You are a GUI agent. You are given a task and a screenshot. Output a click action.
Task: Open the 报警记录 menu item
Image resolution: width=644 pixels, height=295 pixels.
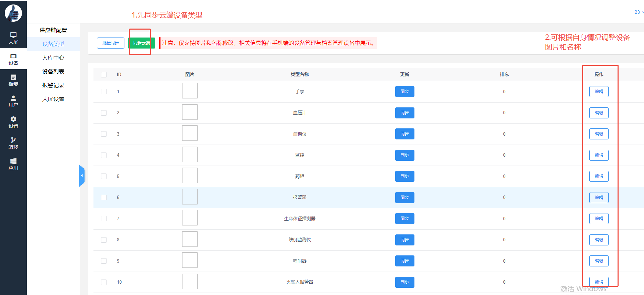(53, 85)
